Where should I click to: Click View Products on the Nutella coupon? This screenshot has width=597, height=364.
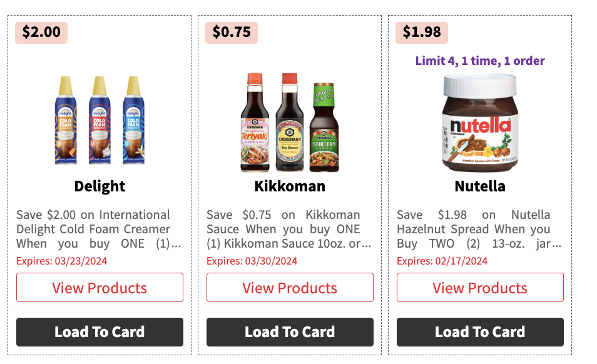pyautogui.click(x=480, y=287)
